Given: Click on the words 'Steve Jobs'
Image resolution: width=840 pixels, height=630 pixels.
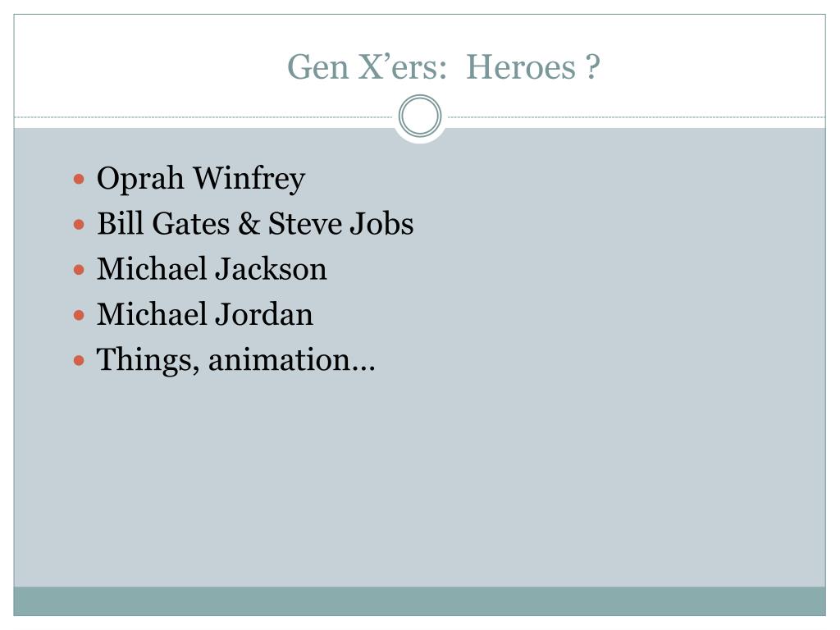Looking at the screenshot, I should (340, 223).
